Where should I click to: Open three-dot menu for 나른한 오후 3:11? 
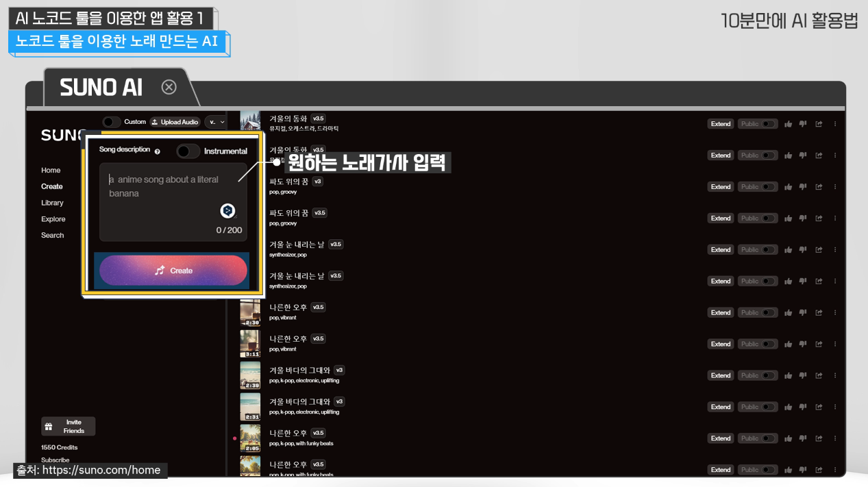tap(835, 345)
